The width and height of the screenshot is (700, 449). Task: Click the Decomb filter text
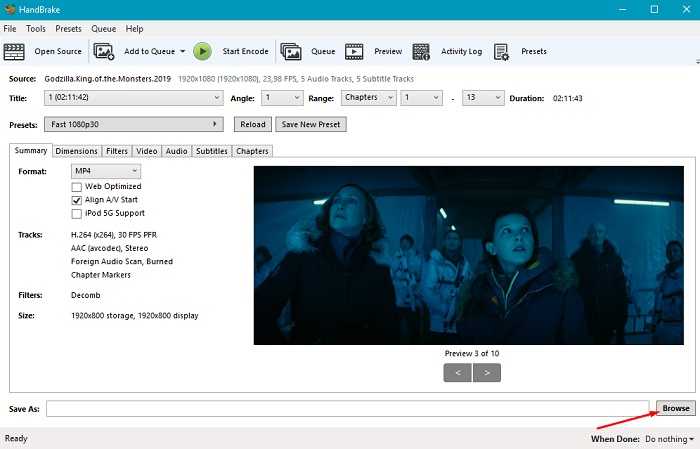(86, 295)
